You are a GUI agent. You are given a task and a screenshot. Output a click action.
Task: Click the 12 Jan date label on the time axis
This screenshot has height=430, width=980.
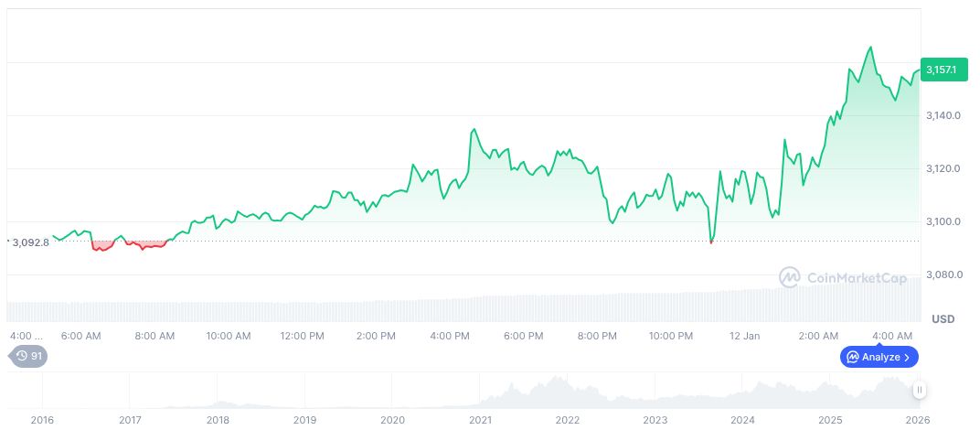[x=745, y=336]
